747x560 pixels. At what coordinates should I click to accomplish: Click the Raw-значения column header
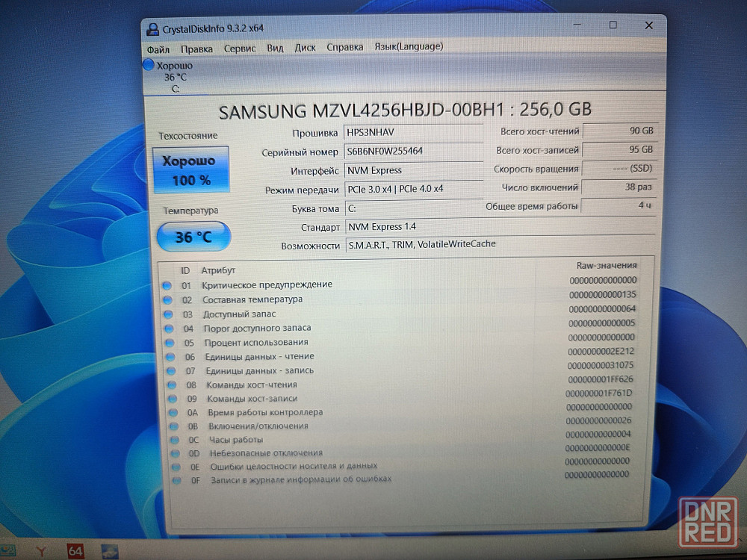click(x=607, y=266)
